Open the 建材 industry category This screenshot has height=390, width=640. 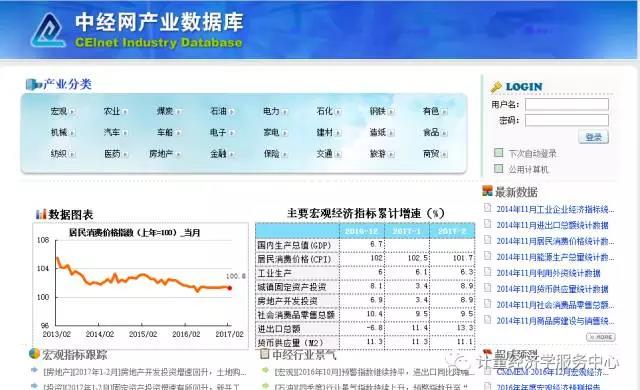click(324, 132)
